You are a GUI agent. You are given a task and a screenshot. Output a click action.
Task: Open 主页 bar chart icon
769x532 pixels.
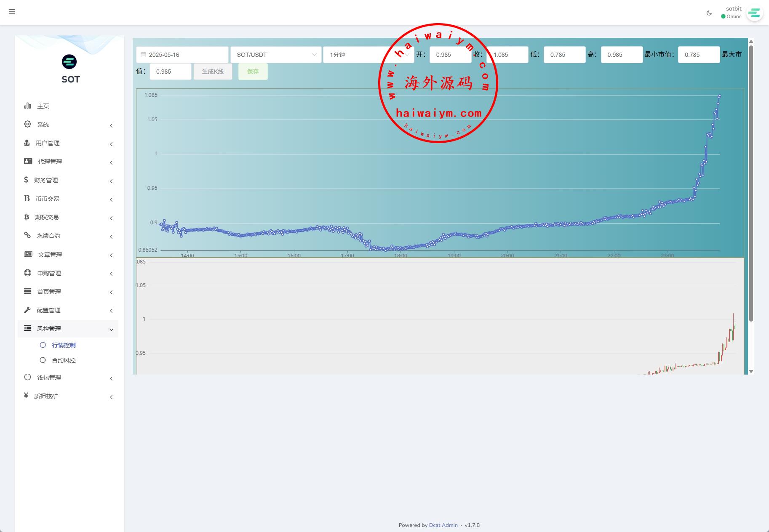click(x=27, y=106)
